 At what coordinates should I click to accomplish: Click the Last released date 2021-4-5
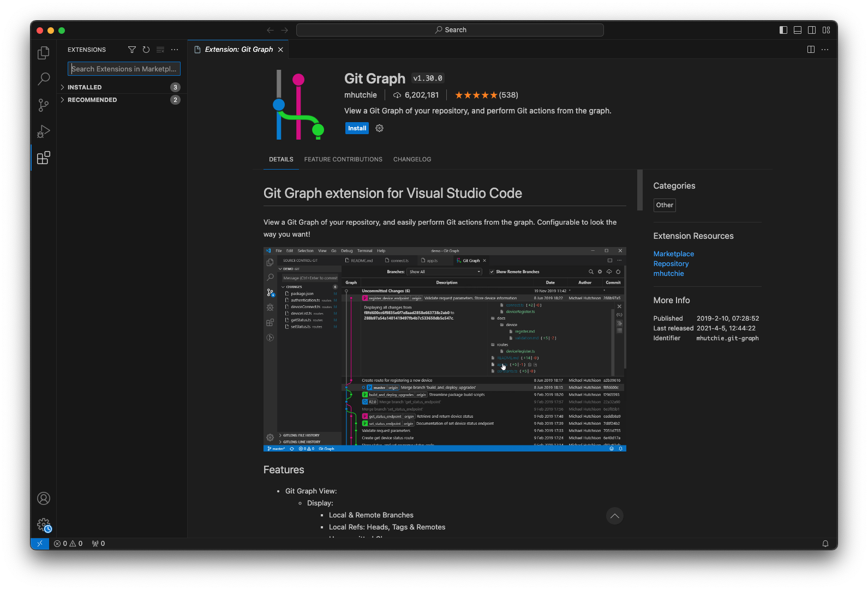click(x=726, y=328)
